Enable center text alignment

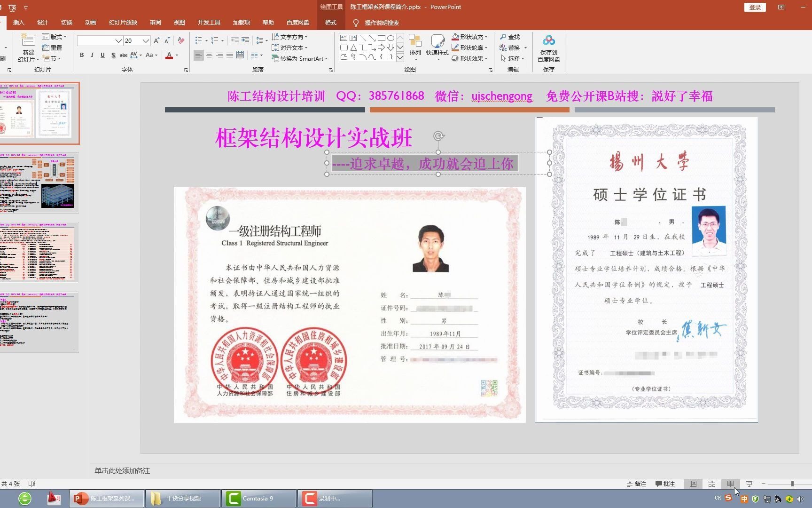pyautogui.click(x=209, y=55)
